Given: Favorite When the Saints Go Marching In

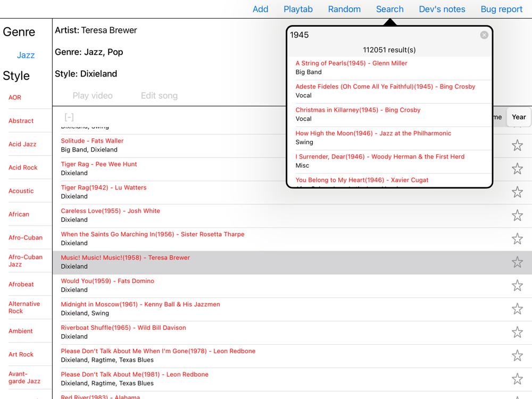Looking at the screenshot, I should pos(517,239).
